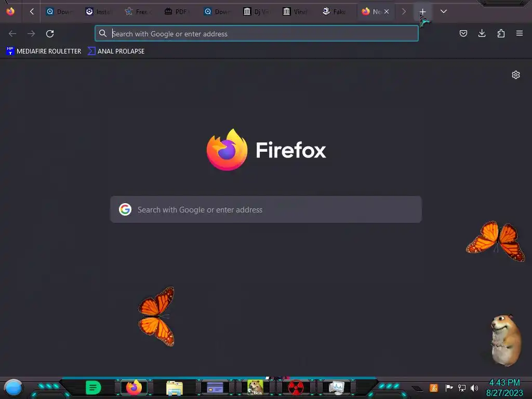
Task: Go forward one page
Action: [x=31, y=34]
